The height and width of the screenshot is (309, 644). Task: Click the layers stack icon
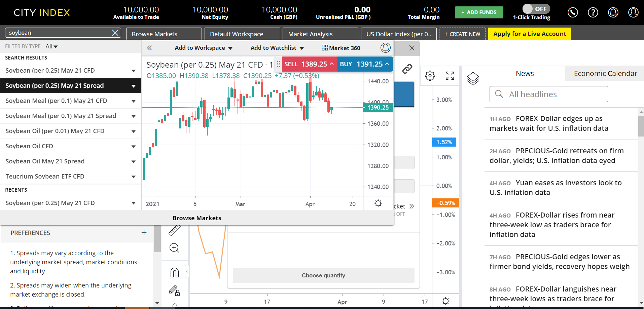(473, 79)
